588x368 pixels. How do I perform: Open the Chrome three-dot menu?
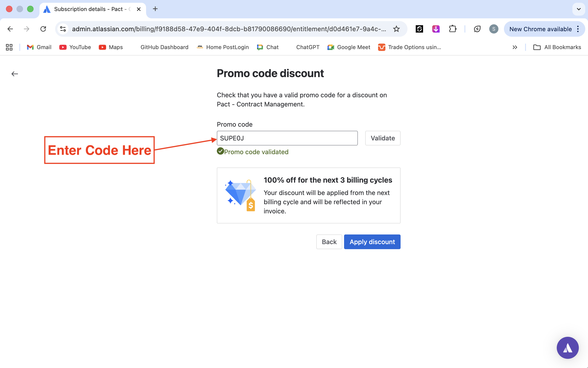pos(578,29)
